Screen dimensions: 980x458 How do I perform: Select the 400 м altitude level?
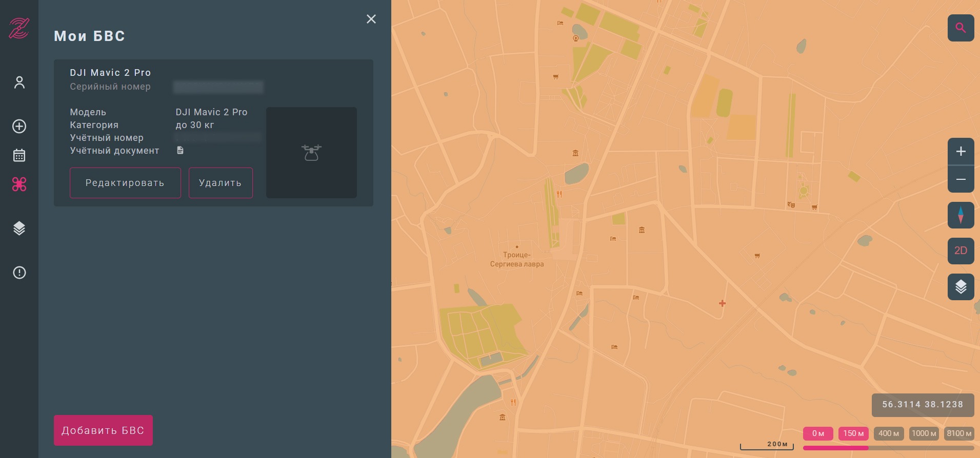tap(889, 433)
